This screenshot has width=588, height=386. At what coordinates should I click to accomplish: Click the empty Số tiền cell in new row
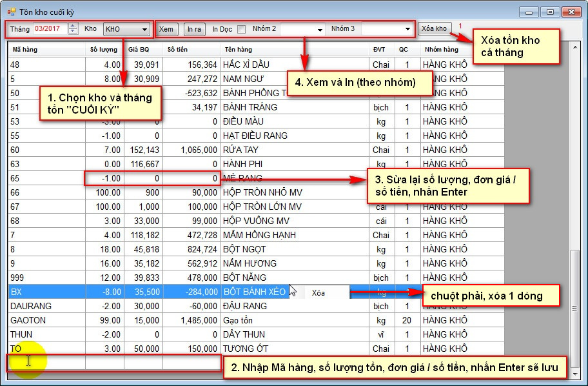coord(191,363)
